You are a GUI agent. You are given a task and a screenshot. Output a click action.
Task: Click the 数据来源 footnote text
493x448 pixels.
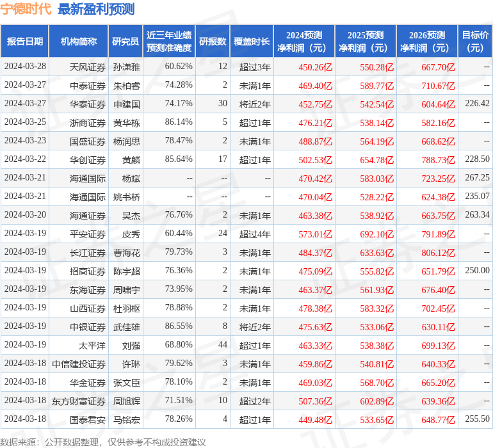coord(103,442)
